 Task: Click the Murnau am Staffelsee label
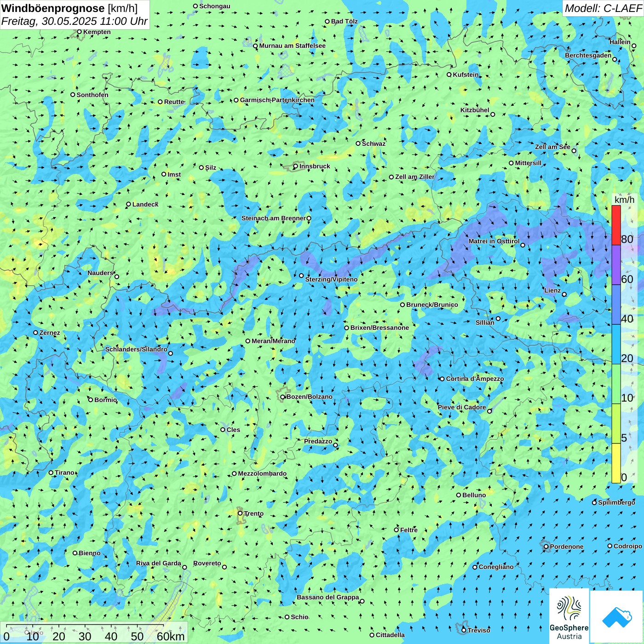pyautogui.click(x=292, y=46)
